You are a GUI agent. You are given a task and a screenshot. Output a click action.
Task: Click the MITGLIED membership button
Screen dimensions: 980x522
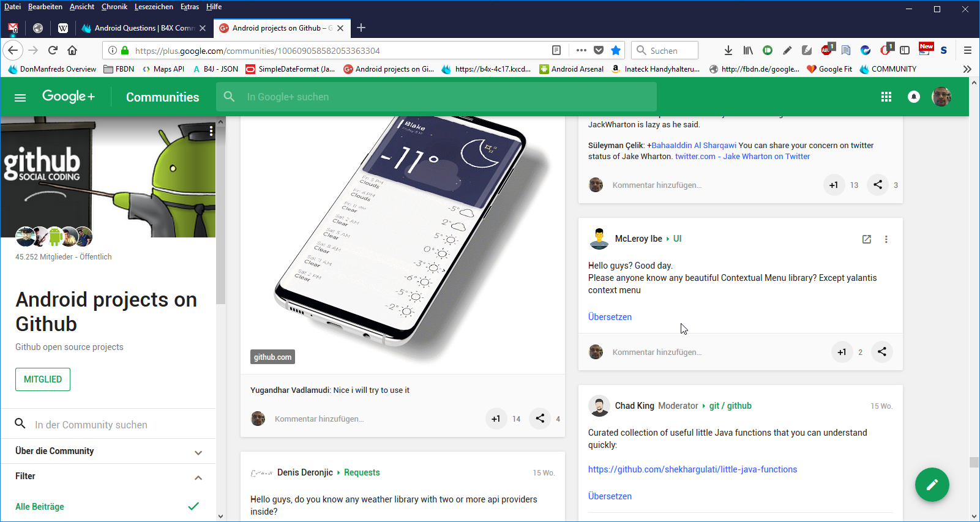[43, 379]
